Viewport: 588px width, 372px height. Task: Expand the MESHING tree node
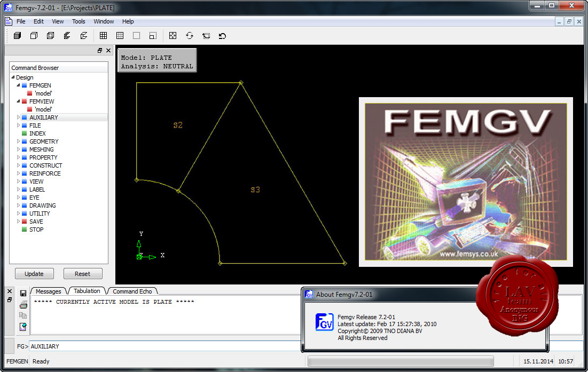(18, 149)
